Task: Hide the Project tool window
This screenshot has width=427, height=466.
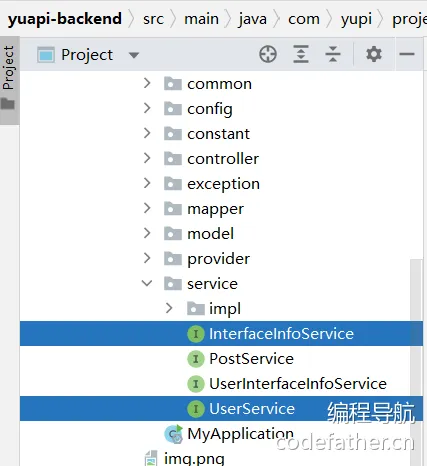Action: point(407,54)
